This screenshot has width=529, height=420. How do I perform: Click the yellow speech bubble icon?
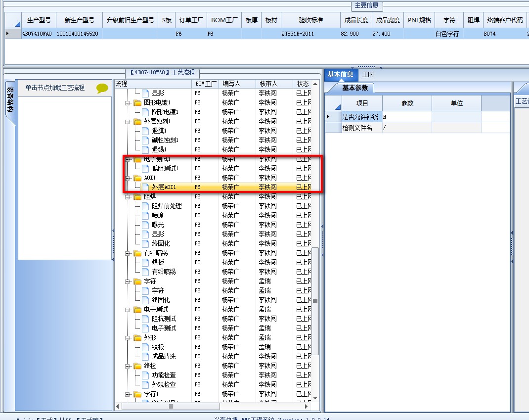tap(102, 88)
